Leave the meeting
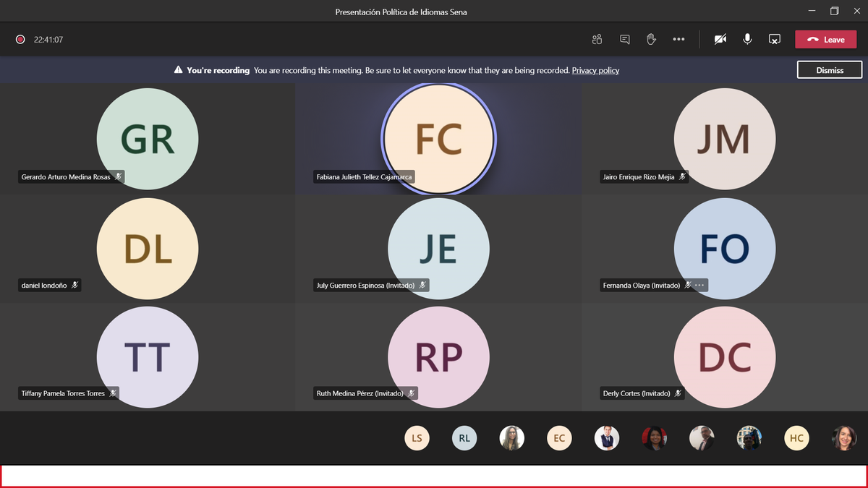 (825, 39)
